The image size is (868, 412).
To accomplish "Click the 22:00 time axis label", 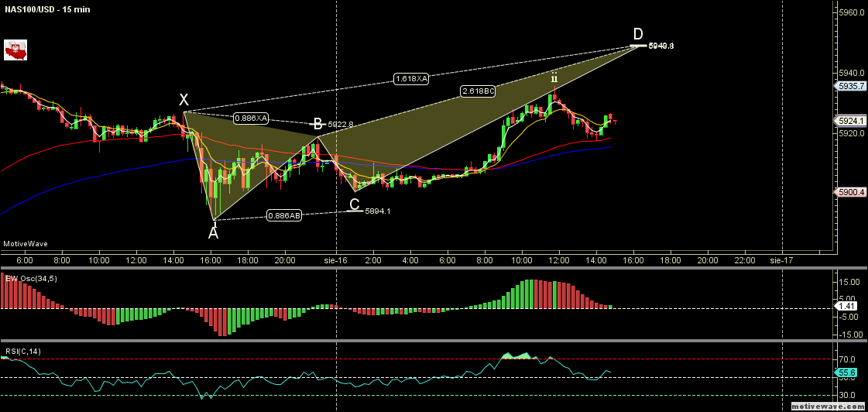I will pos(745,259).
